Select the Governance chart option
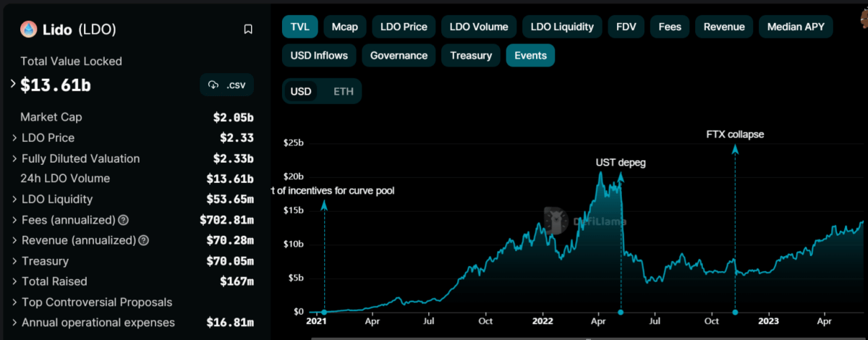This screenshot has height=340, width=868. click(x=399, y=55)
